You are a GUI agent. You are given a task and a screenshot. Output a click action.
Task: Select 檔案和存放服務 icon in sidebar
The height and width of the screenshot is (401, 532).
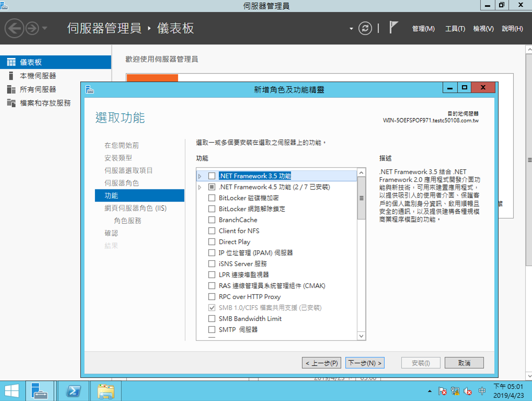click(11, 103)
